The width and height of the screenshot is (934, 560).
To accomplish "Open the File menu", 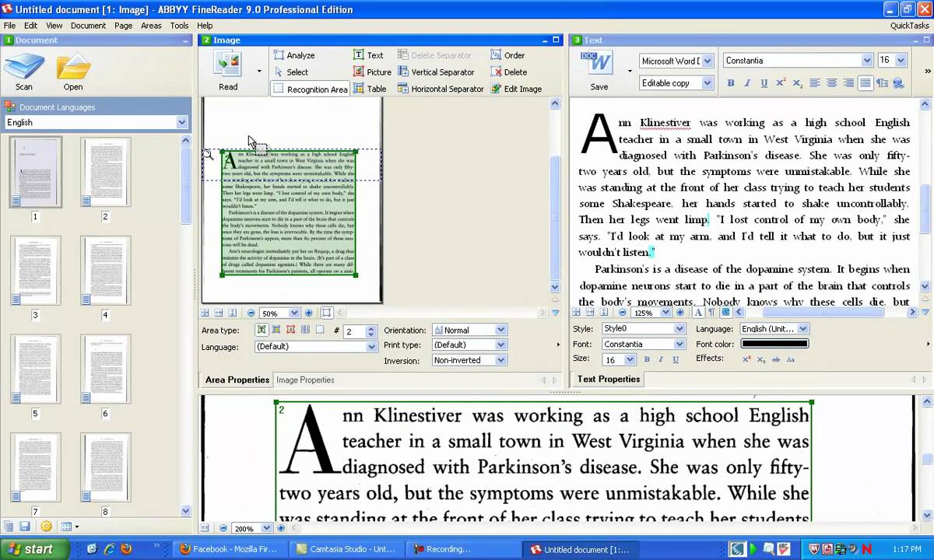I will click(x=9, y=26).
